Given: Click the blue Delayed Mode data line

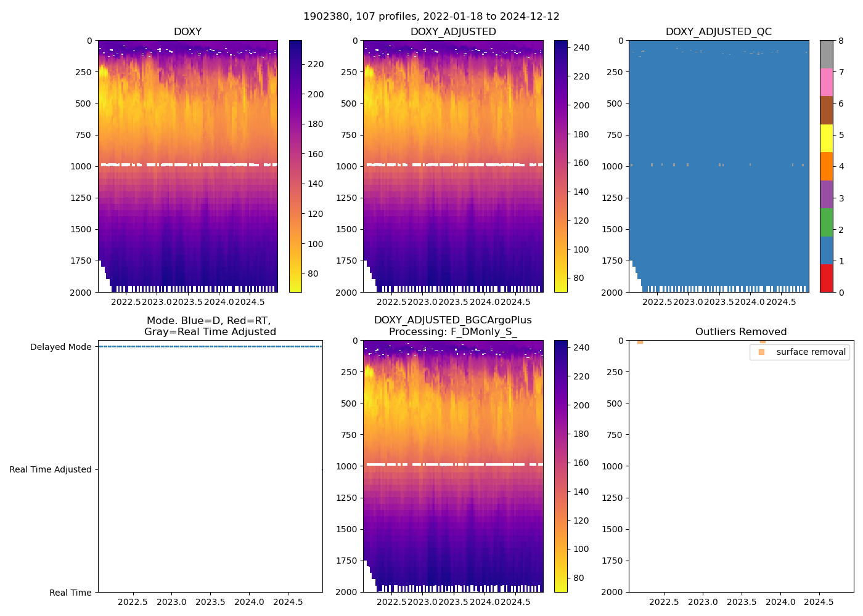Looking at the screenshot, I should 210,347.
